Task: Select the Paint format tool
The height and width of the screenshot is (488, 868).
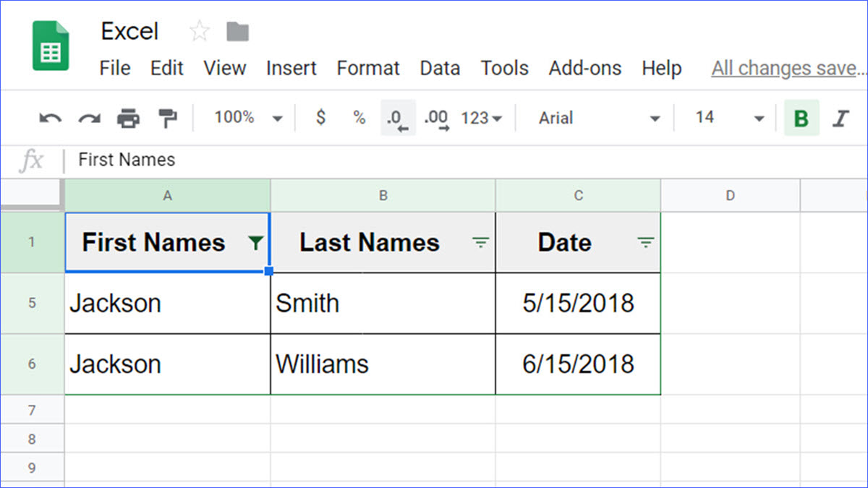Action: pyautogui.click(x=167, y=118)
